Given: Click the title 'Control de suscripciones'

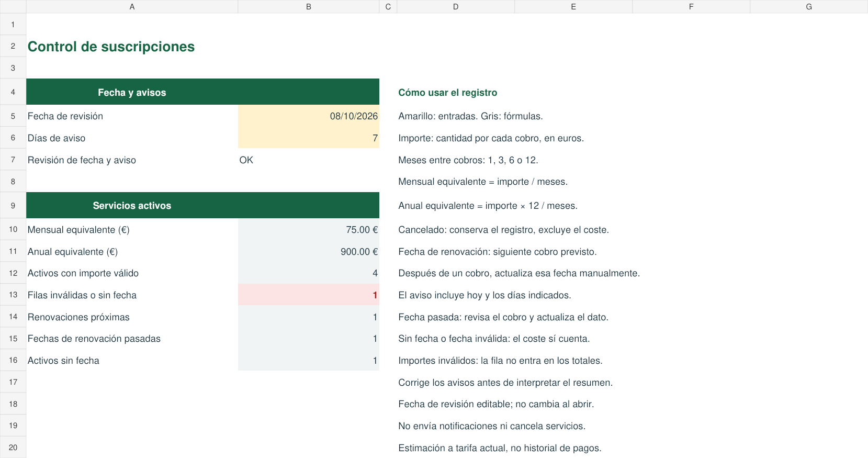Looking at the screenshot, I should pos(111,47).
